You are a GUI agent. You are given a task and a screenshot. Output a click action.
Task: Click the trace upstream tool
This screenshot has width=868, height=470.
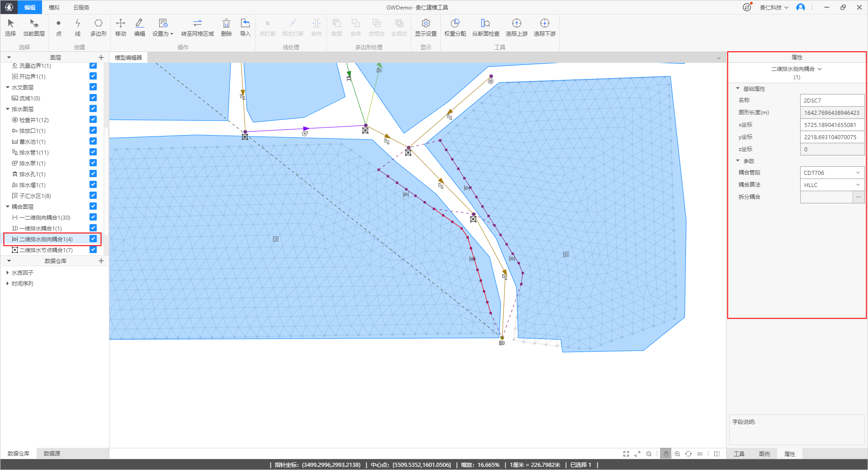[516, 27]
